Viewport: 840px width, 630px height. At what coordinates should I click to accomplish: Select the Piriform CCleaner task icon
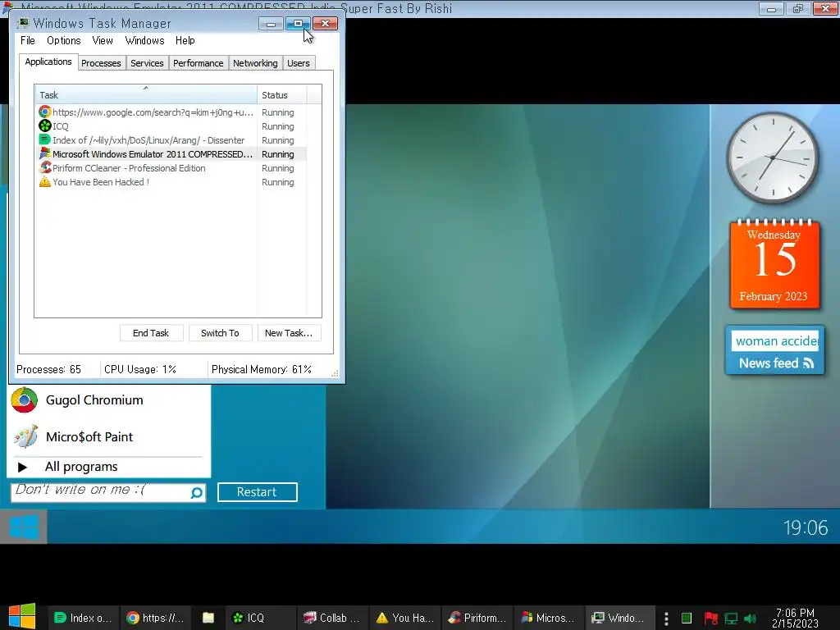coord(45,167)
